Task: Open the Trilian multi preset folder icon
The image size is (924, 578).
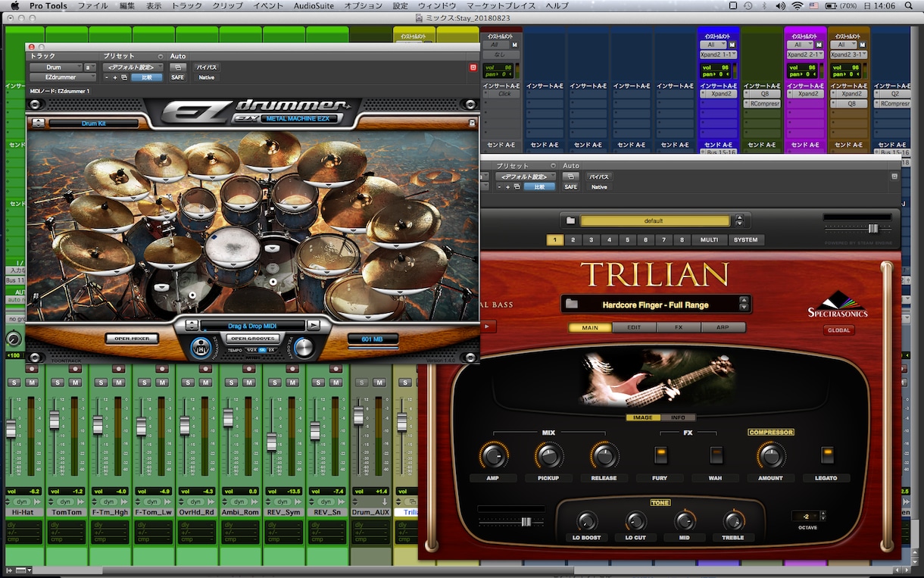Action: 571,221
